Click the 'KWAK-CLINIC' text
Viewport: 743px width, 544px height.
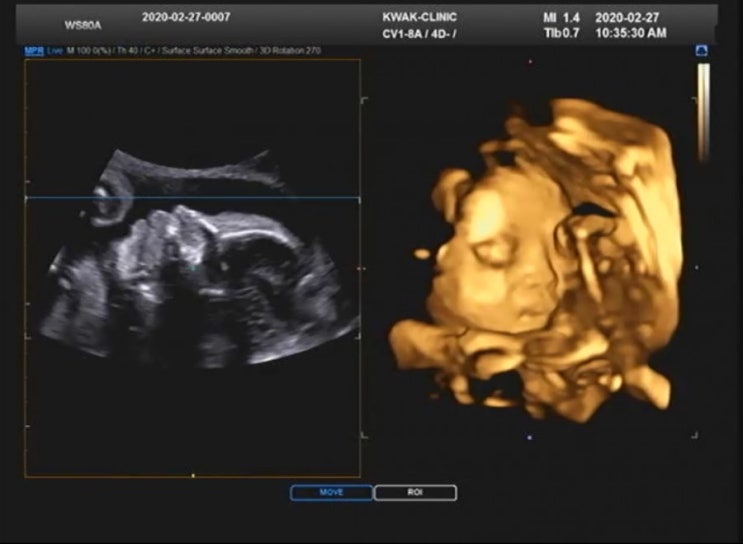point(419,17)
